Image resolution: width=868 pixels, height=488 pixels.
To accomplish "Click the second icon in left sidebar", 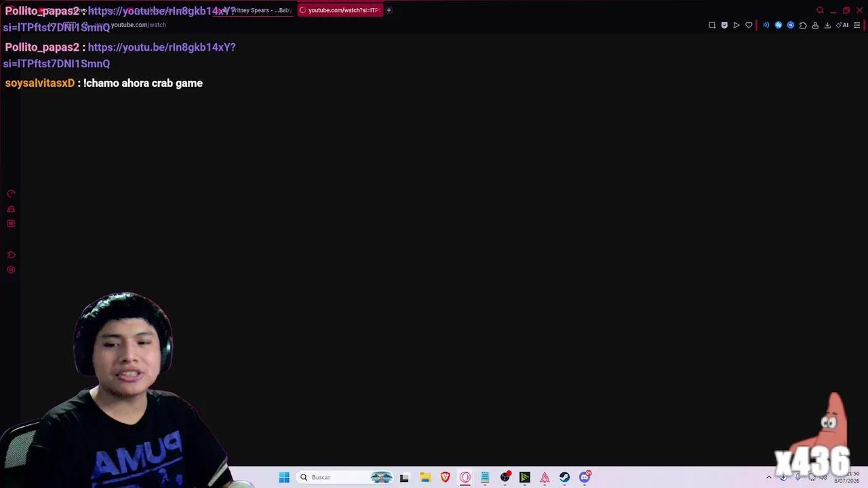I will [11, 209].
